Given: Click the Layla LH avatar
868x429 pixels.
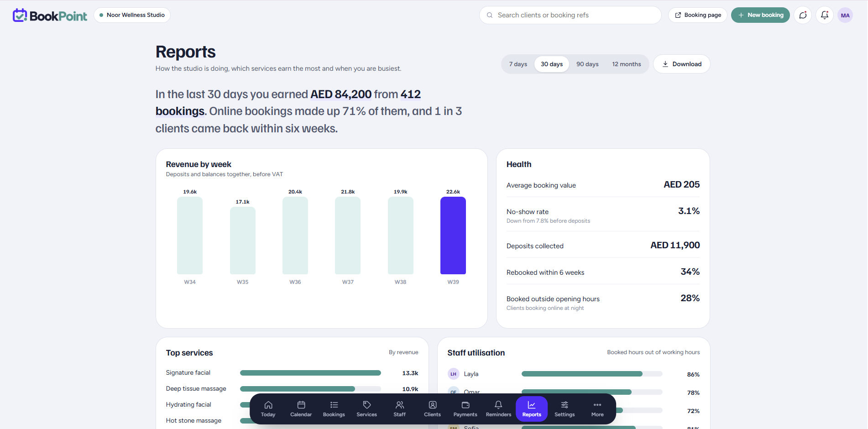Looking at the screenshot, I should pos(453,374).
